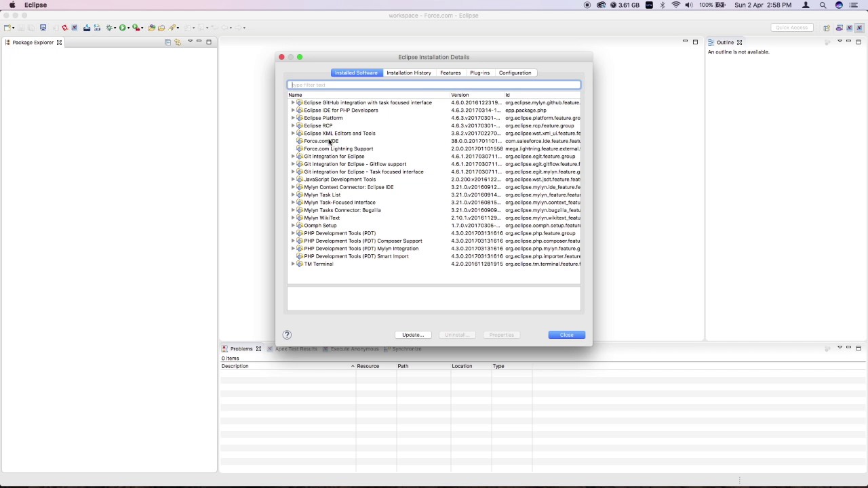This screenshot has width=868, height=488.
Task: Close the Package Explorer view tab
Action: click(x=59, y=42)
